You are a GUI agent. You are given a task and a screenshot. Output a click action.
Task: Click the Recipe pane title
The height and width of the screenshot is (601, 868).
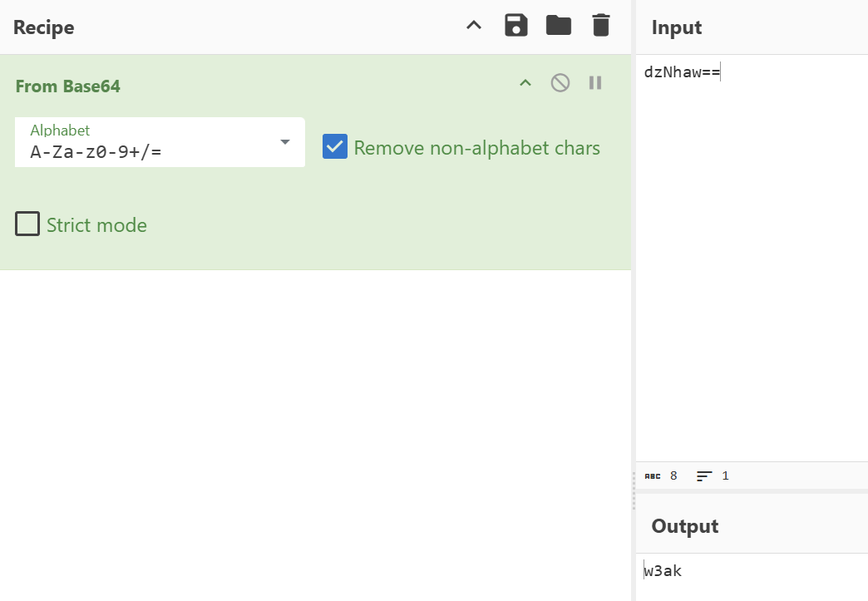44,27
